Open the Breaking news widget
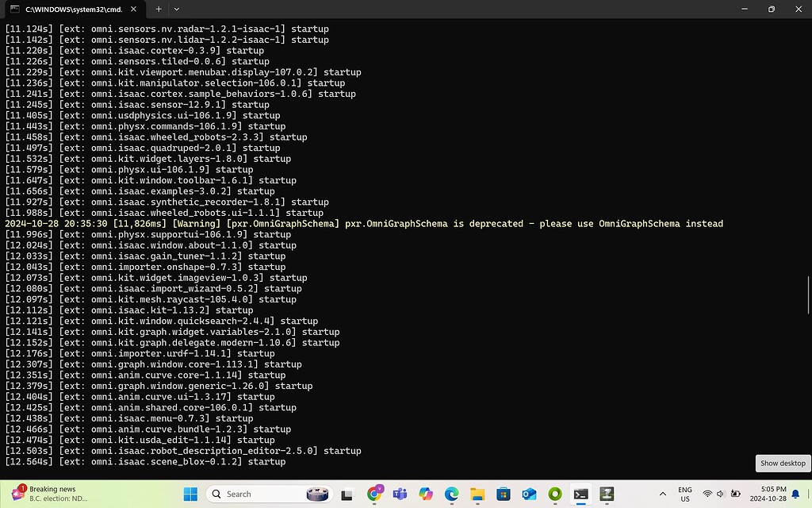The height and width of the screenshot is (508, 812). [x=51, y=494]
